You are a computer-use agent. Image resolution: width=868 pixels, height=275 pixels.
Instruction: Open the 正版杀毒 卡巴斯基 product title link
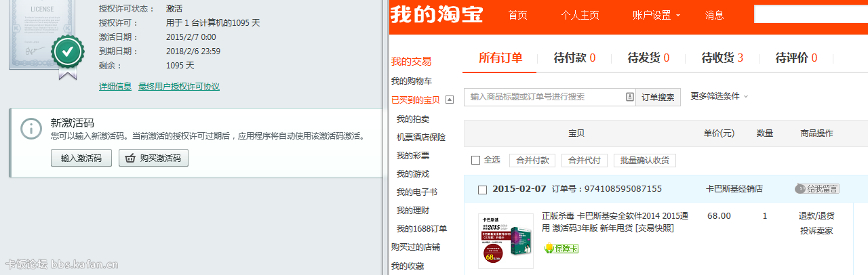(x=615, y=221)
